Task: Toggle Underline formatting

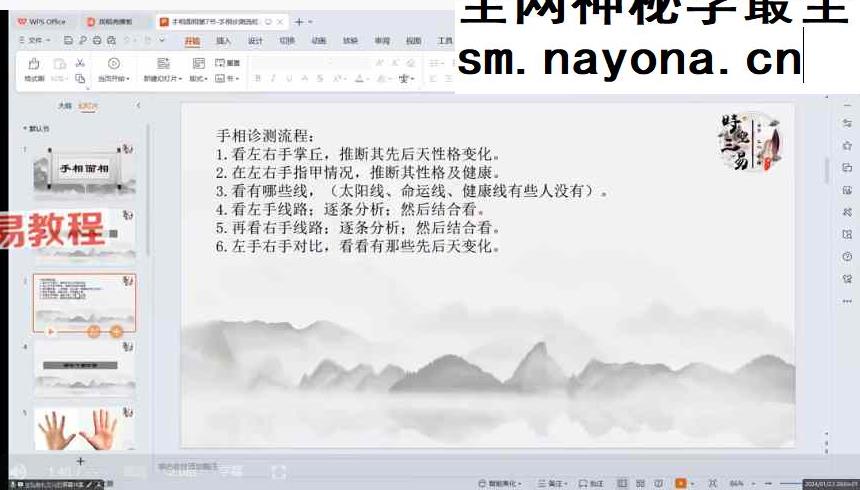Action: click(x=288, y=78)
